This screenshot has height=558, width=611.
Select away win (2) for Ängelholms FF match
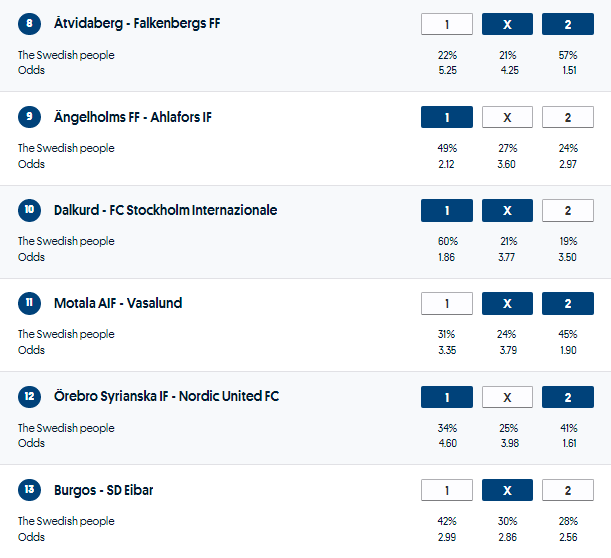(x=567, y=117)
